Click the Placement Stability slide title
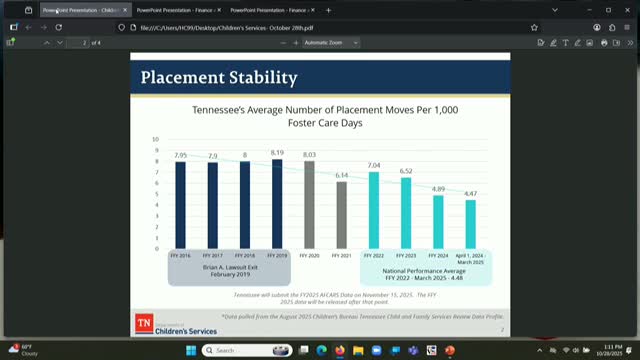 219,78
